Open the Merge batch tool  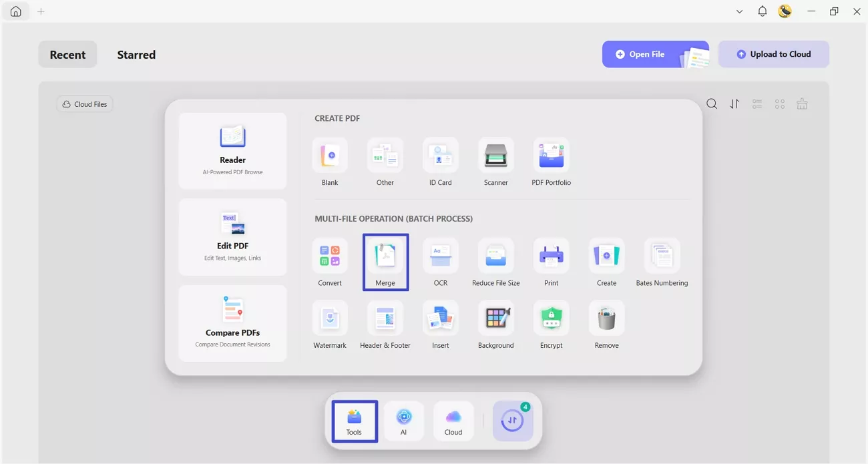tap(385, 262)
